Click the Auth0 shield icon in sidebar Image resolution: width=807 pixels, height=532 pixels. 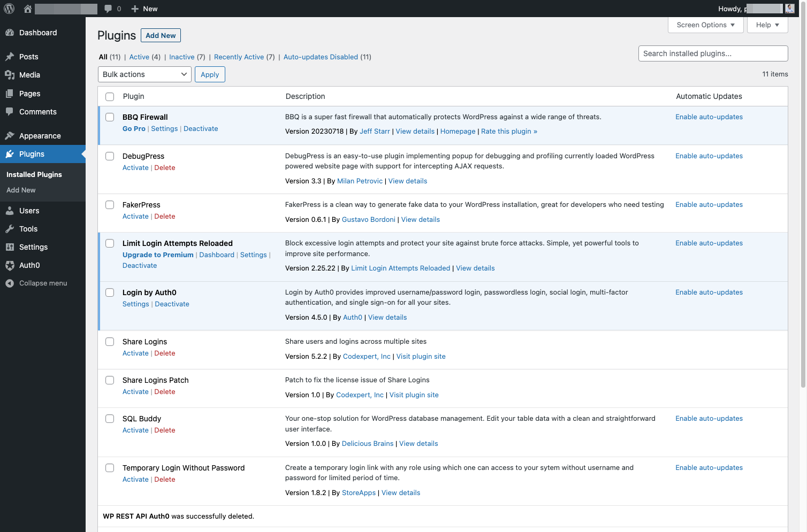click(x=10, y=265)
